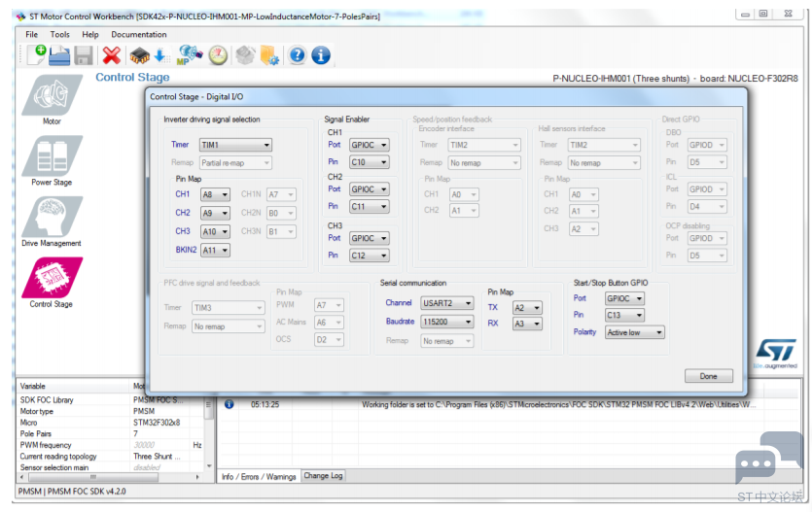812x512 pixels.
Task: Click the inverter Remap Partial re-map dropdown
Action: 235,163
